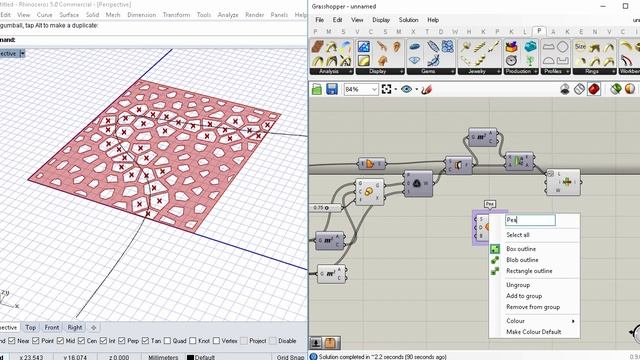This screenshot has width=640, height=360.
Task: Click the green preview selected-only icon
Action: (x=616, y=89)
